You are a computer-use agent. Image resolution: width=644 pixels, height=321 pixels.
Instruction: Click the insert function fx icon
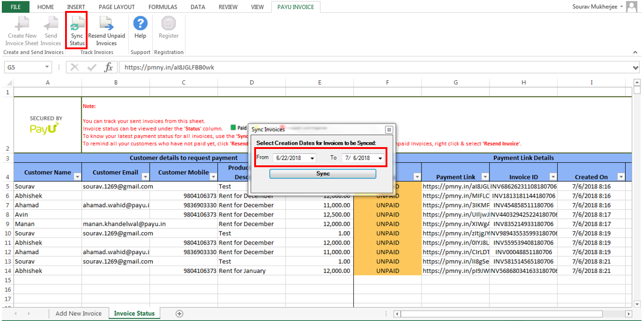pyautogui.click(x=108, y=67)
